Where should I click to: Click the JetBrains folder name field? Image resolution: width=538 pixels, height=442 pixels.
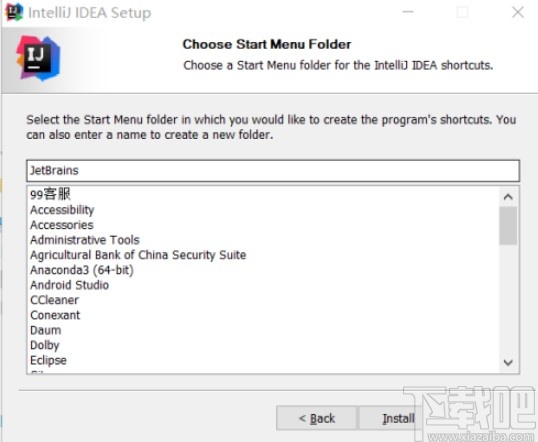[273, 171]
